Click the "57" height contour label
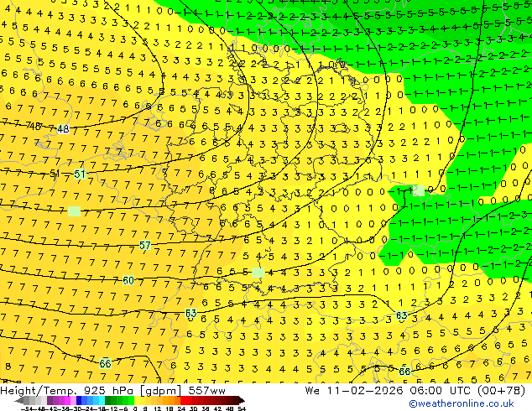 click(145, 245)
